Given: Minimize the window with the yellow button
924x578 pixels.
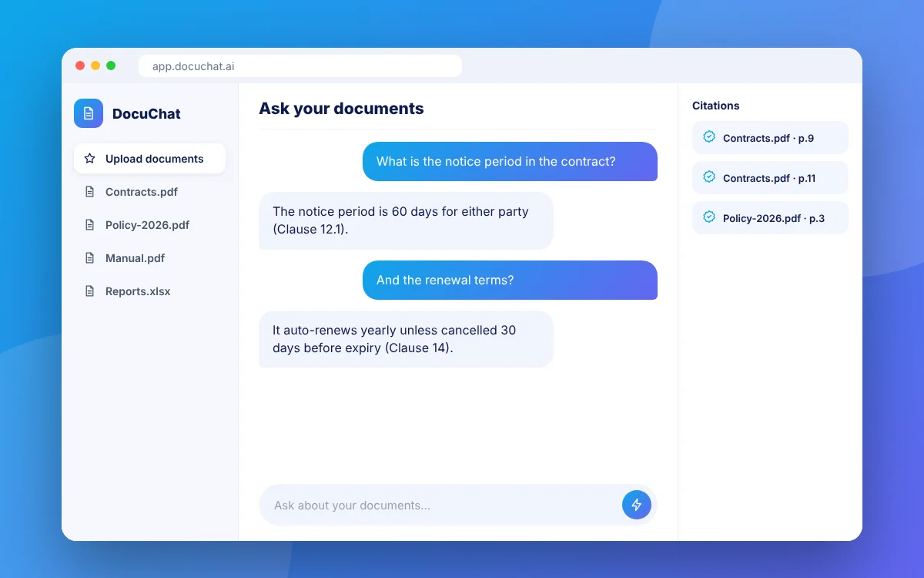Looking at the screenshot, I should (95, 66).
